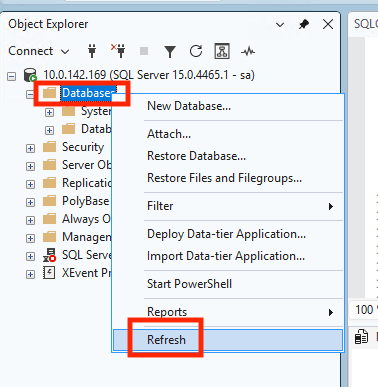Click the Management folder icon
The height and width of the screenshot is (387, 378).
click(50, 237)
